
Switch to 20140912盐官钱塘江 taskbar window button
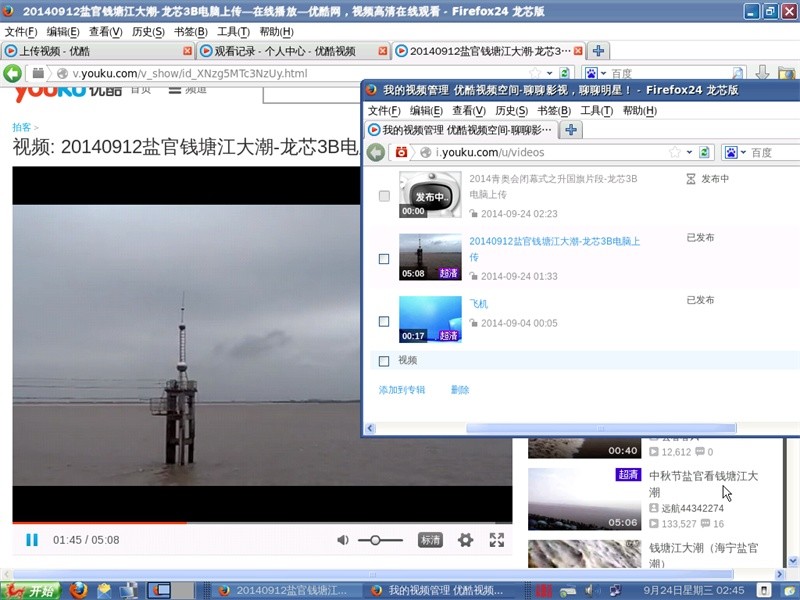click(286, 591)
